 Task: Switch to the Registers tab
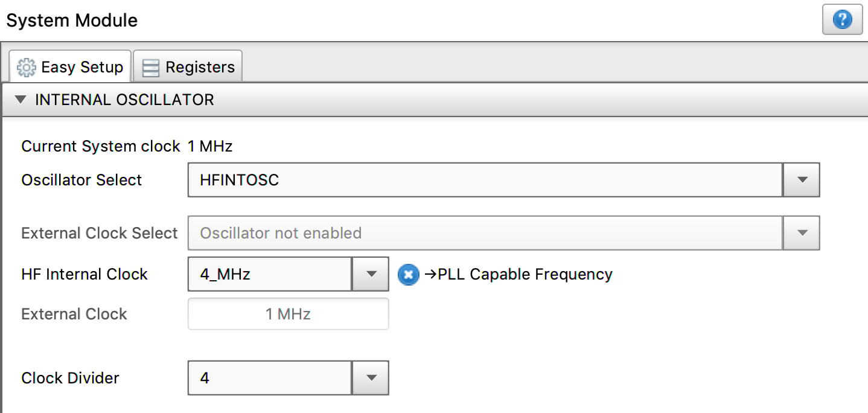[x=188, y=67]
